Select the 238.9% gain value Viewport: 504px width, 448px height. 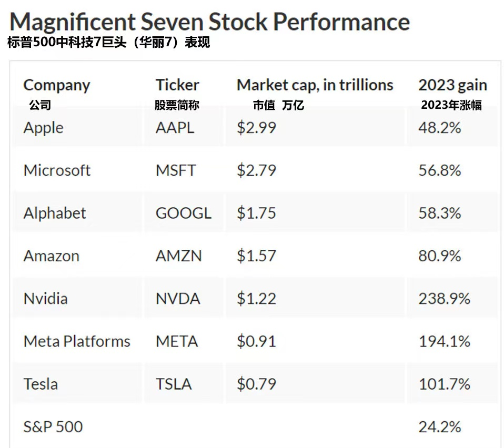[x=444, y=299]
